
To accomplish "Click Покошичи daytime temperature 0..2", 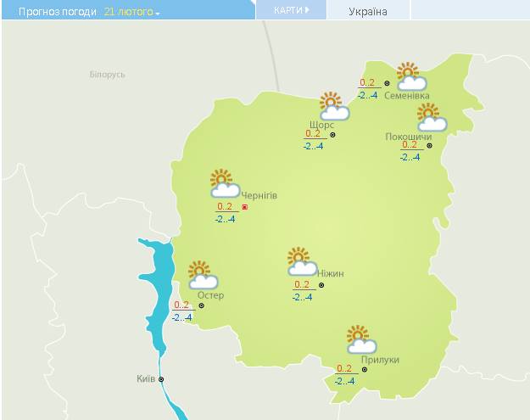I will point(410,145).
